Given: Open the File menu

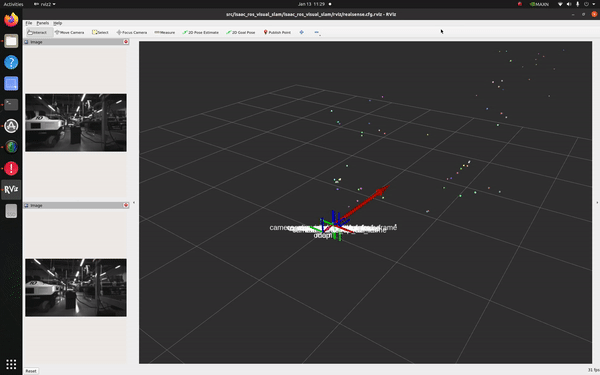Looking at the screenshot, I should [x=29, y=23].
